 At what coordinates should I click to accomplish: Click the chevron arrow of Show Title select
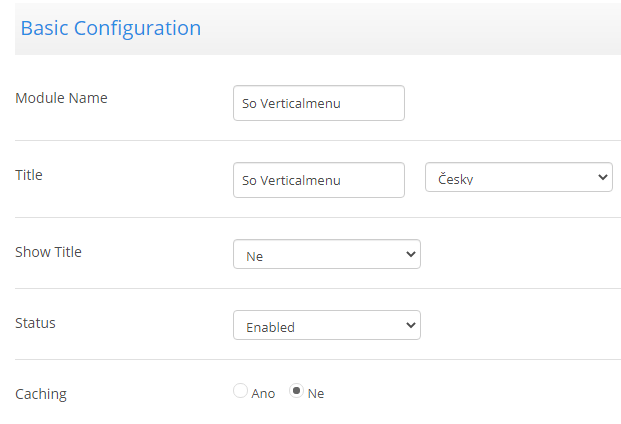point(411,254)
